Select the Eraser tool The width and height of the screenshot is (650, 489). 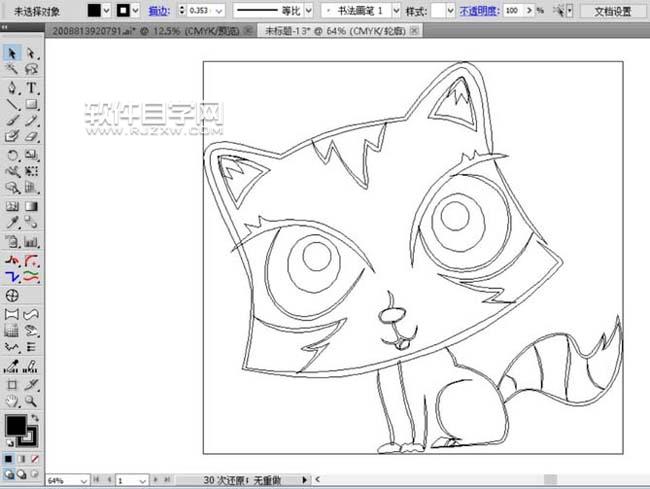coord(31,136)
